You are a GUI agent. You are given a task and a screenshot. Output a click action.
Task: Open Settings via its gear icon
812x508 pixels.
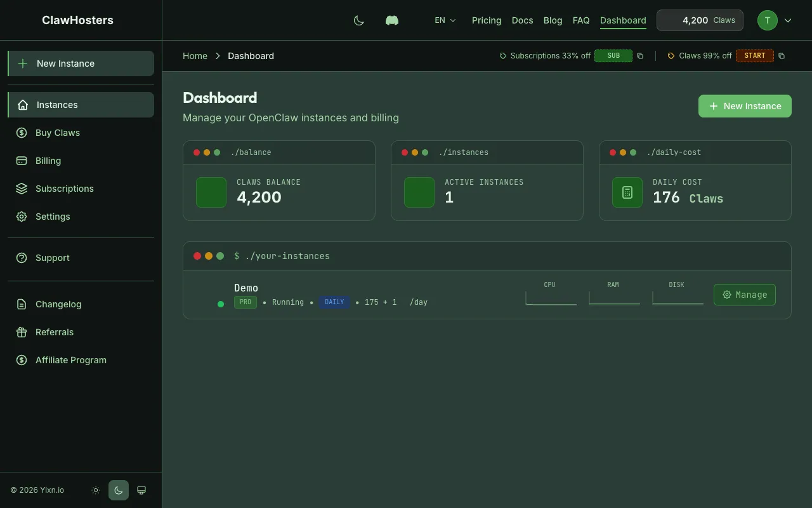[x=22, y=217]
